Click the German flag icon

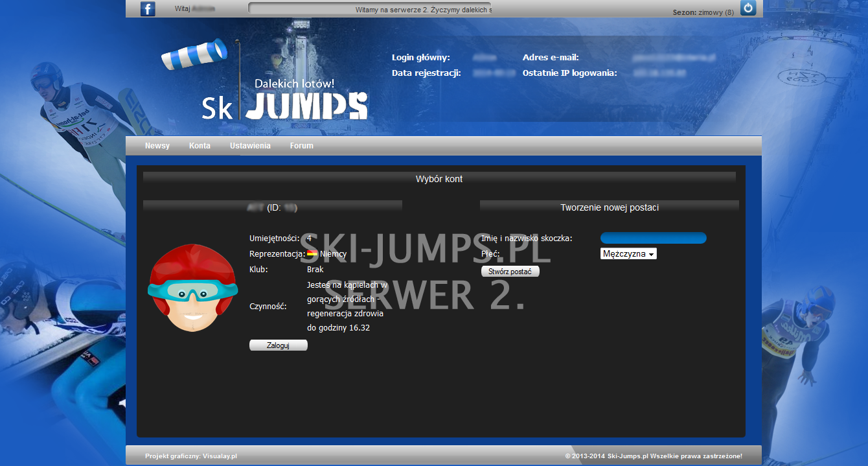(312, 254)
